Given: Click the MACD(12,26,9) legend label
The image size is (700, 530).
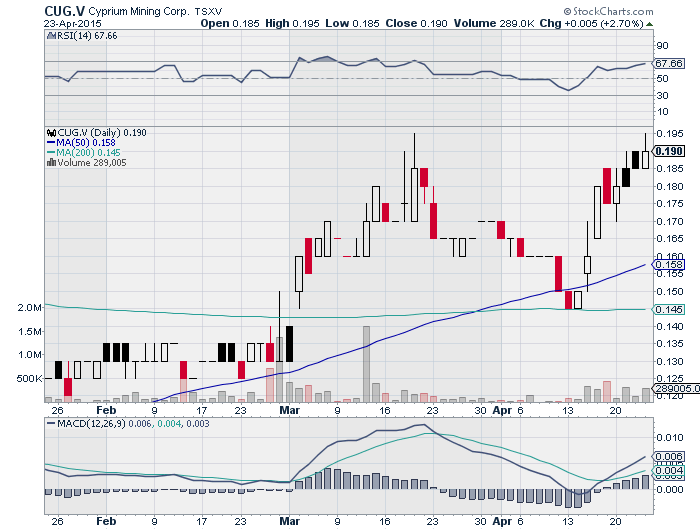Looking at the screenshot, I should coord(92,423).
